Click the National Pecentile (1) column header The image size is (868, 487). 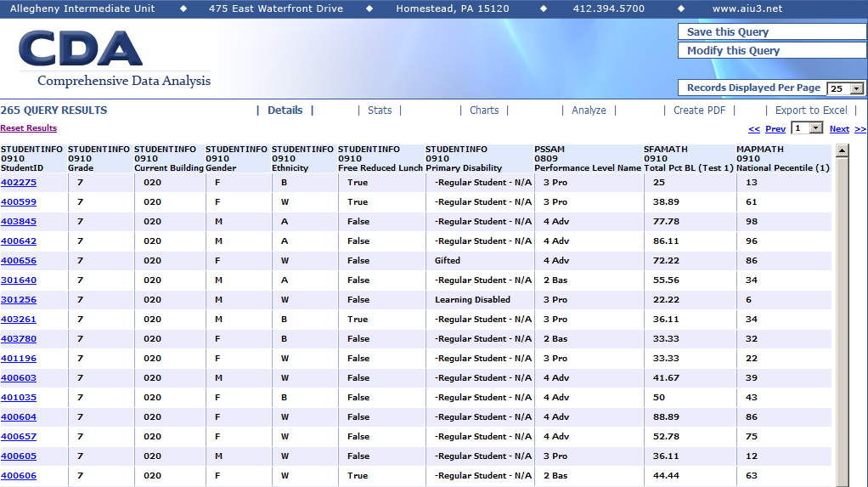783,158
